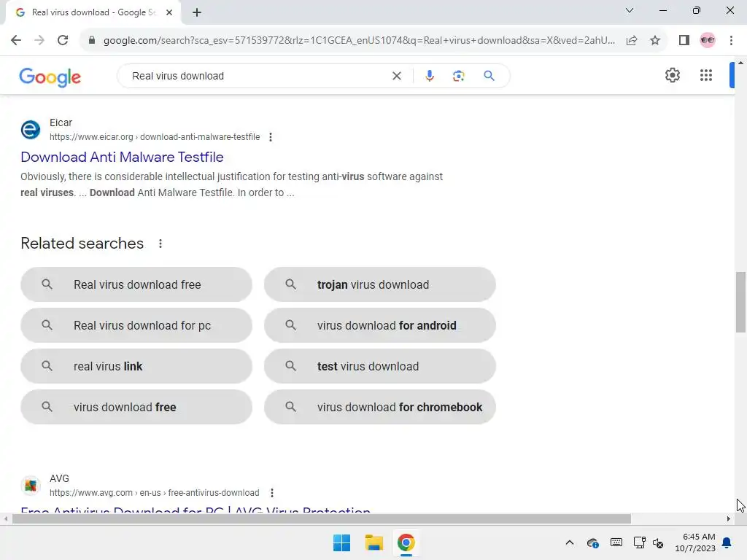Open Google quick settings gear

pos(672,75)
